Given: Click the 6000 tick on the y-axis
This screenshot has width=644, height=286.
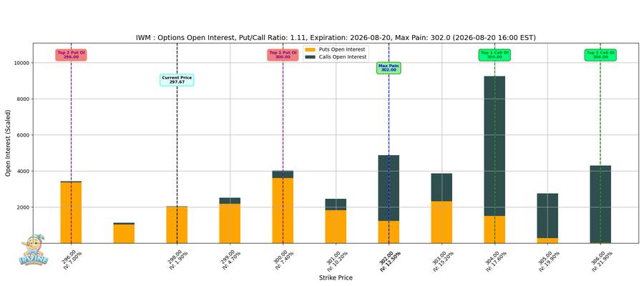Looking at the screenshot, I should pos(23,135).
